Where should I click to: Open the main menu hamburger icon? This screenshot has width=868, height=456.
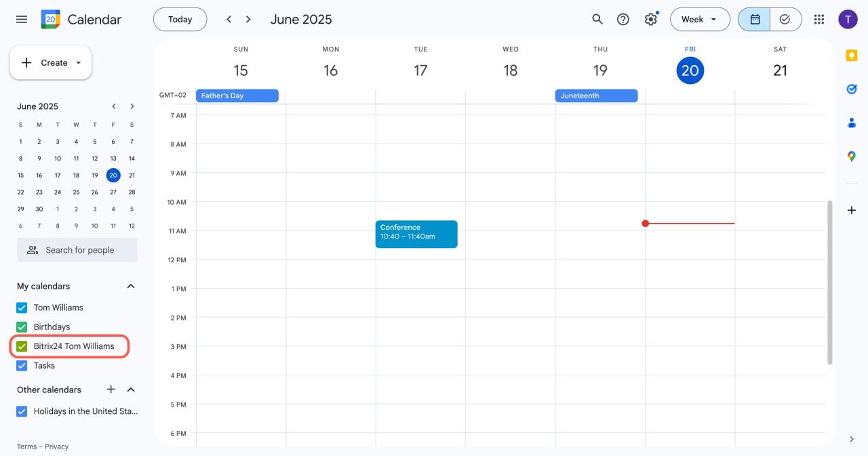[x=22, y=20]
